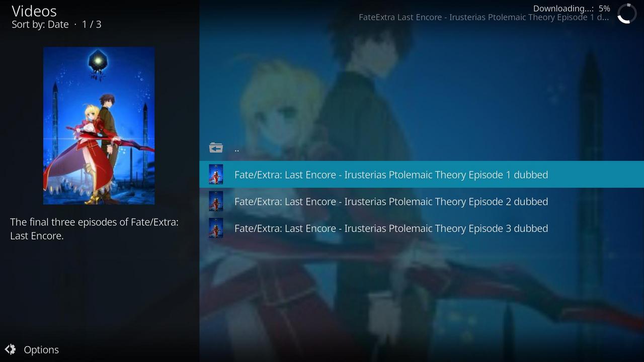This screenshot has width=644, height=362.
Task: Click the Episode 3 dubbed thumbnail icon
Action: point(216,228)
